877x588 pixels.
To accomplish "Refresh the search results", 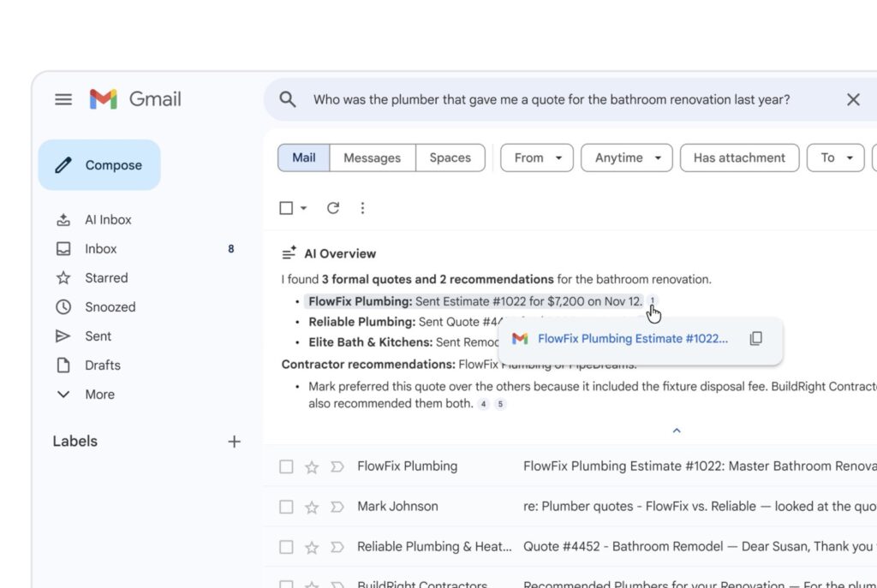I will 333,208.
